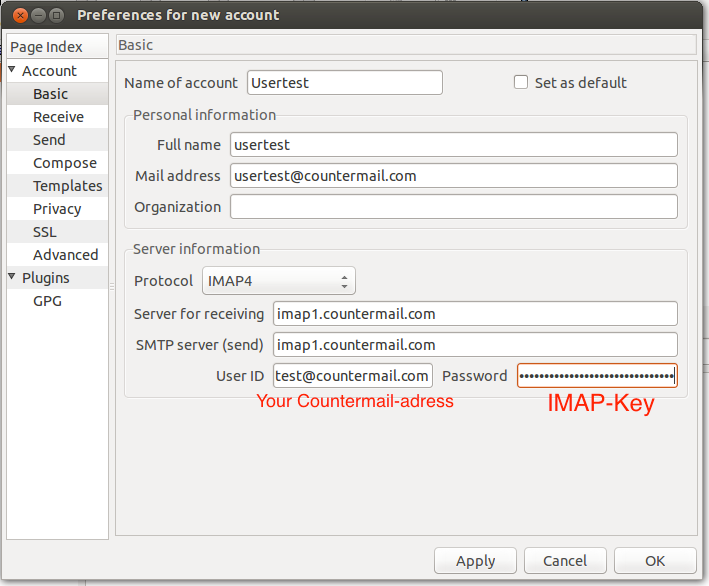Click the Apply button
This screenshot has width=709, height=586.
[475, 561]
